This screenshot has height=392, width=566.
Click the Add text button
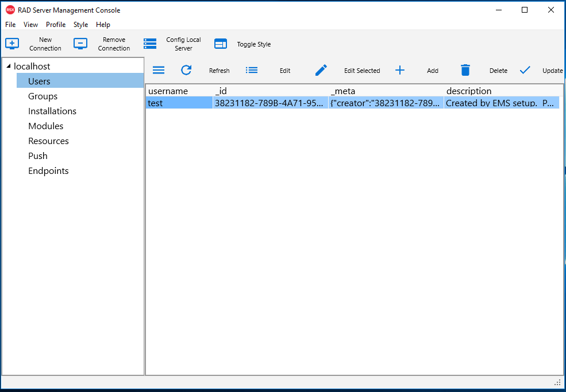coord(433,71)
